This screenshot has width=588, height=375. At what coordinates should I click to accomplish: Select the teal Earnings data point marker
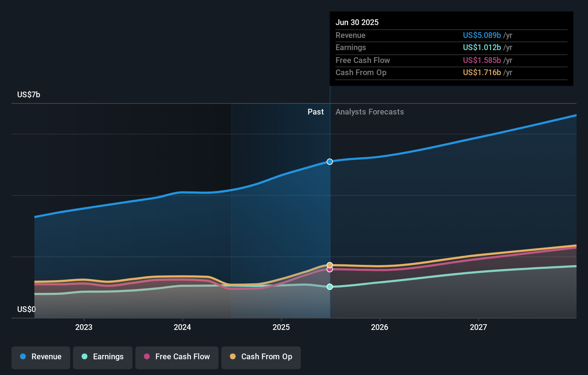330,287
